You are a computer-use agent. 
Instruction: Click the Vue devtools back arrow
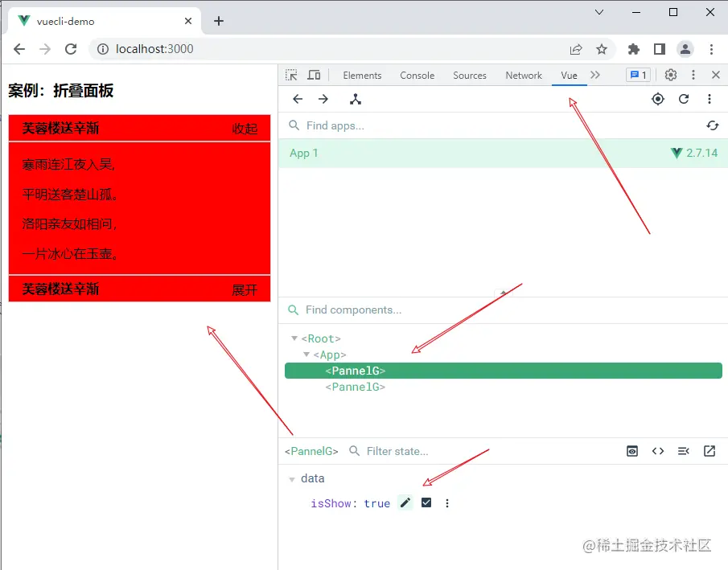point(298,99)
